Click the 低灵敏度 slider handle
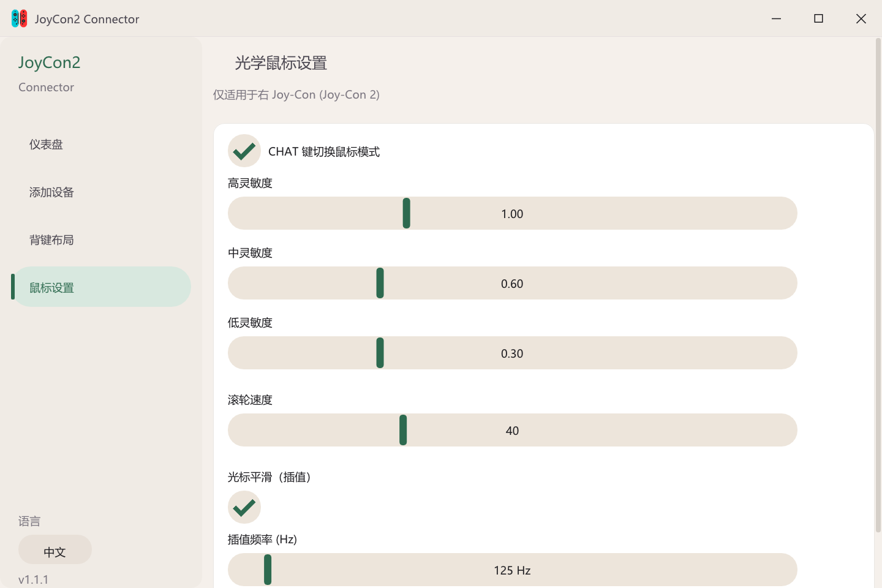Image resolution: width=882 pixels, height=588 pixels. (x=380, y=353)
